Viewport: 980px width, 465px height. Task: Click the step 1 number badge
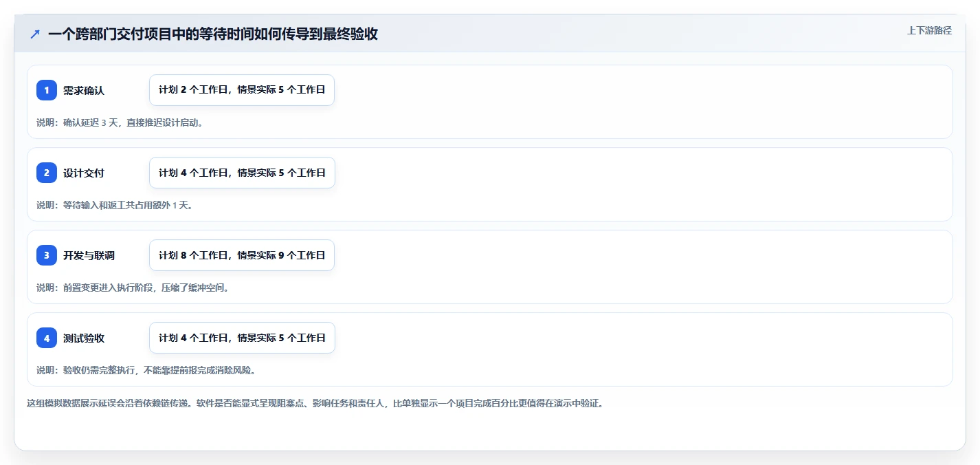coord(47,90)
